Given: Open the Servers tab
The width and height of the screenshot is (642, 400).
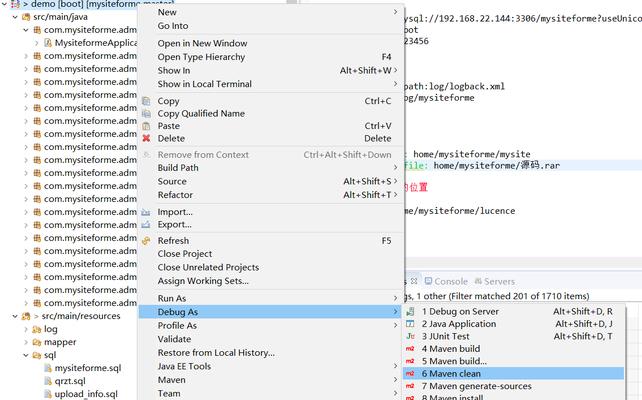Looking at the screenshot, I should (499, 282).
